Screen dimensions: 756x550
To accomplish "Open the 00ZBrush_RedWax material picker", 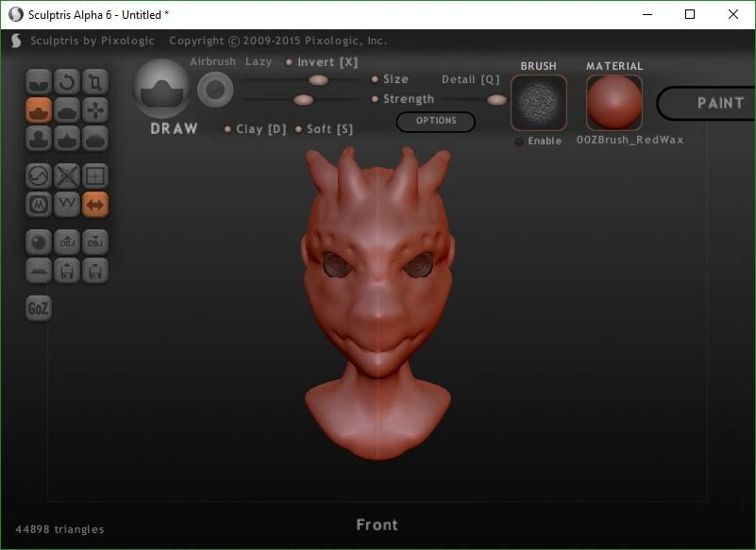I will tap(613, 101).
